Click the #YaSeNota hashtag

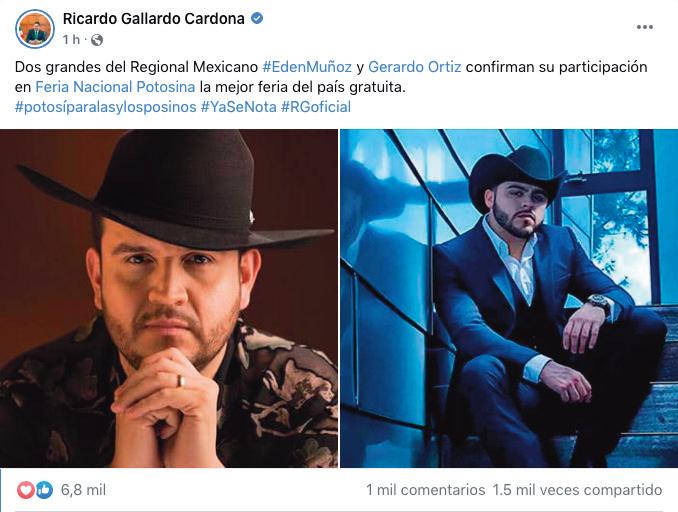[239, 107]
